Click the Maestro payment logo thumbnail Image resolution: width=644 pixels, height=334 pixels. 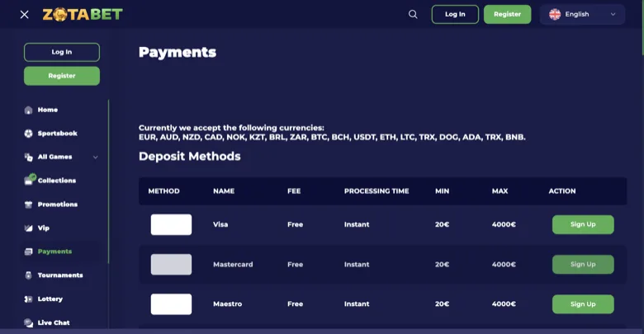171,304
